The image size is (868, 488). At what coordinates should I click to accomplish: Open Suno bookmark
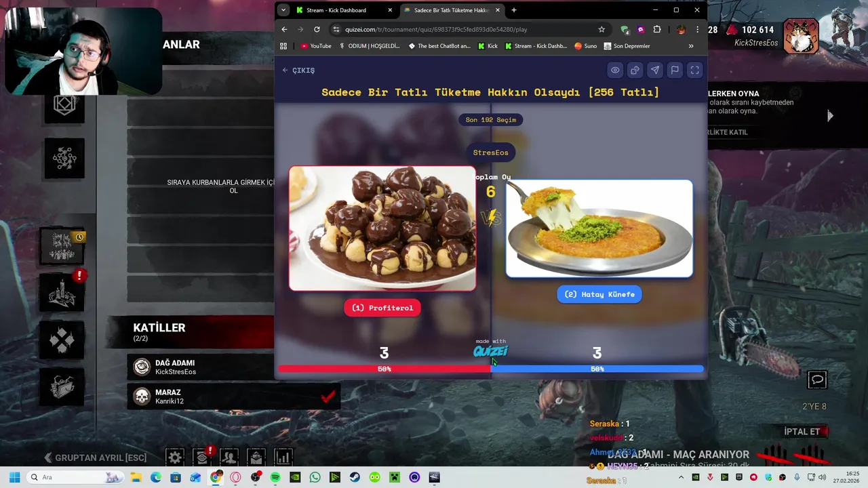pos(586,46)
